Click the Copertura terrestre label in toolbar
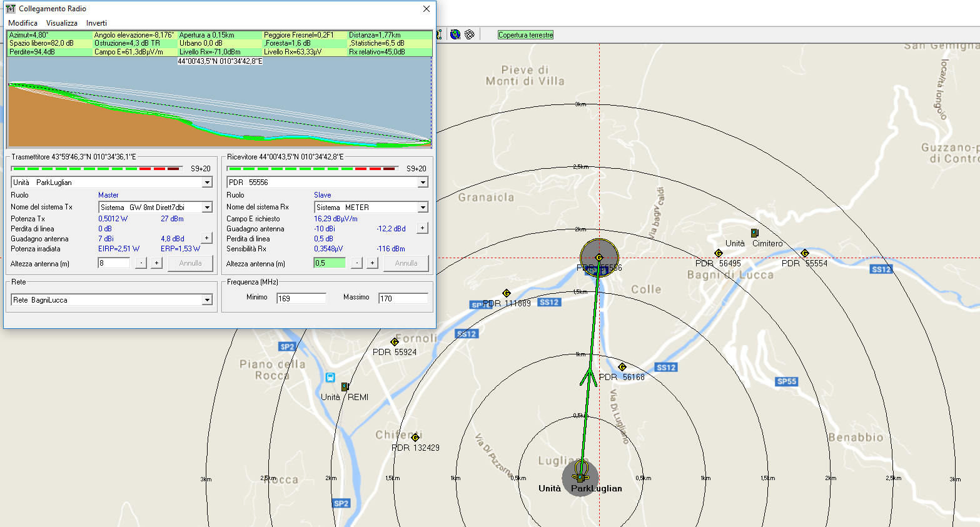The width and height of the screenshot is (980, 527). click(526, 35)
